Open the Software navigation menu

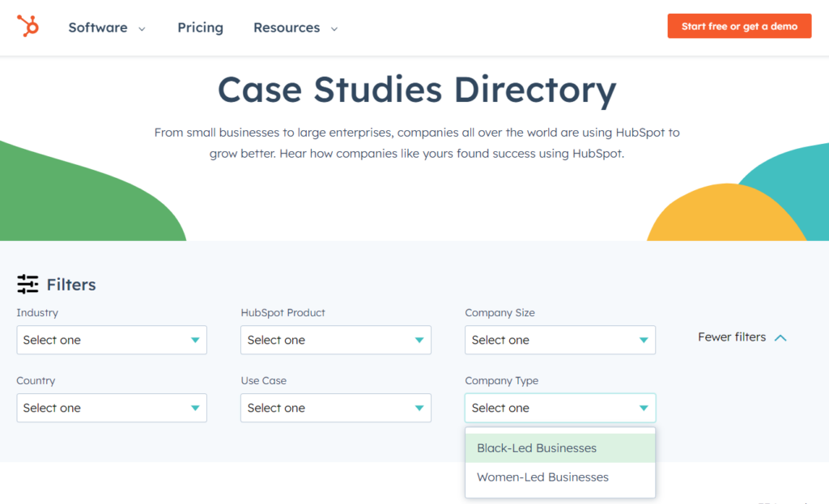tap(98, 28)
